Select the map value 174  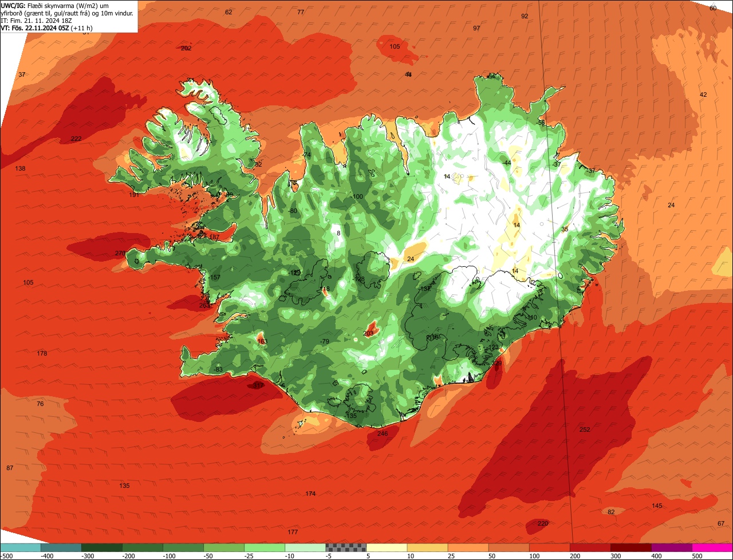coord(310,494)
